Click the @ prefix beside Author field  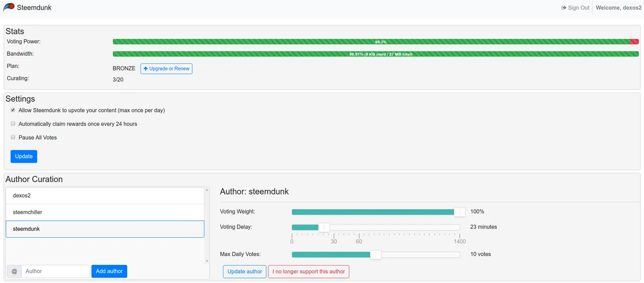pyautogui.click(x=14, y=271)
